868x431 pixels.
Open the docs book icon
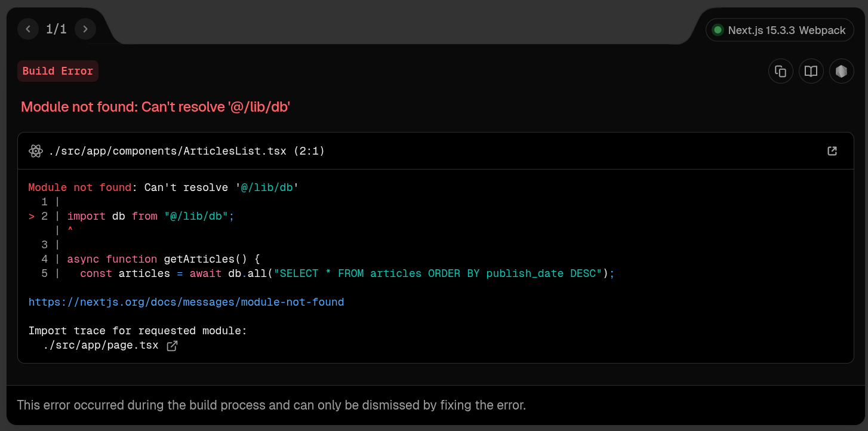811,72
